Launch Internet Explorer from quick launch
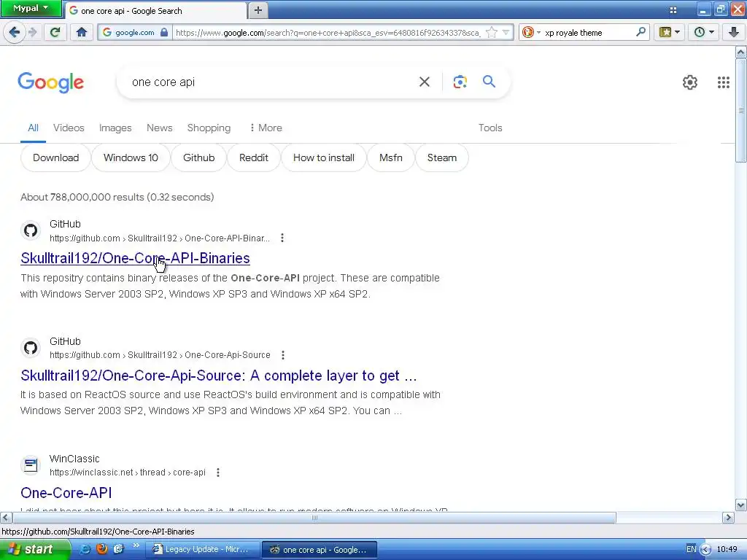 click(85, 549)
